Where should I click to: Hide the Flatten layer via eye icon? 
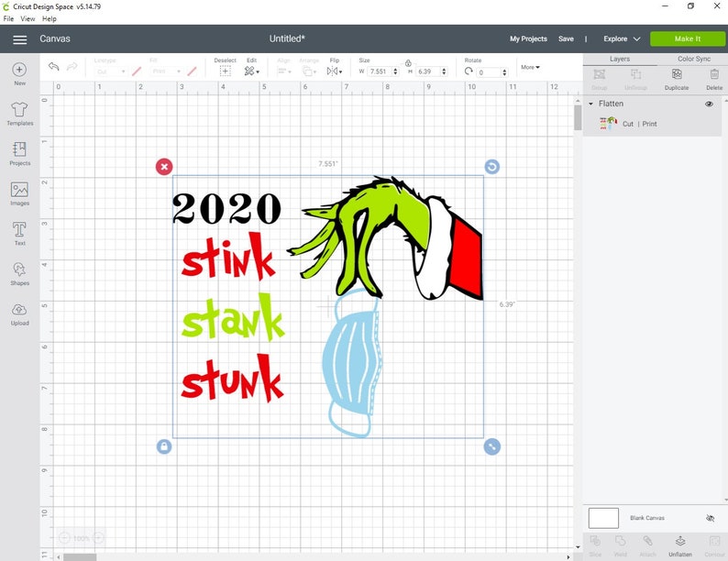tap(709, 104)
